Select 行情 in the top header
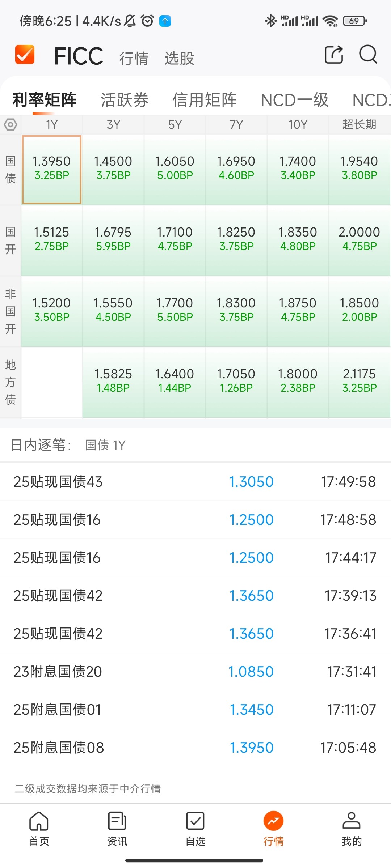This screenshot has width=391, height=868. 134,59
